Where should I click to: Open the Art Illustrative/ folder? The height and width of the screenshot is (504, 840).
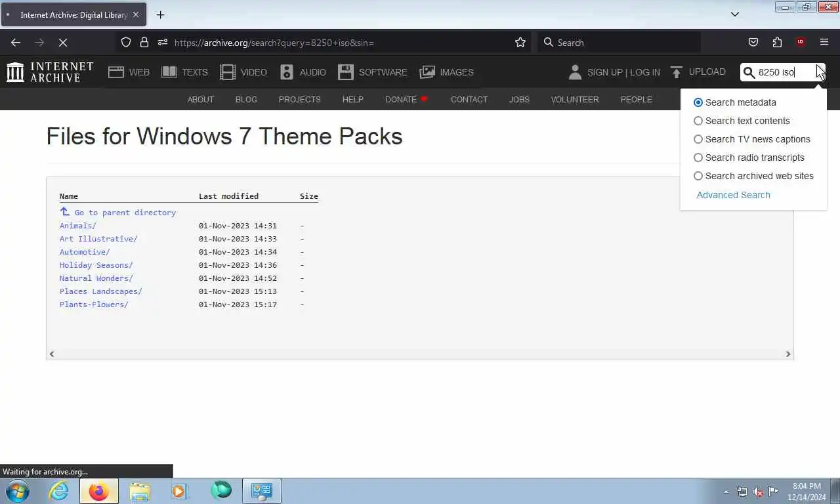click(98, 239)
